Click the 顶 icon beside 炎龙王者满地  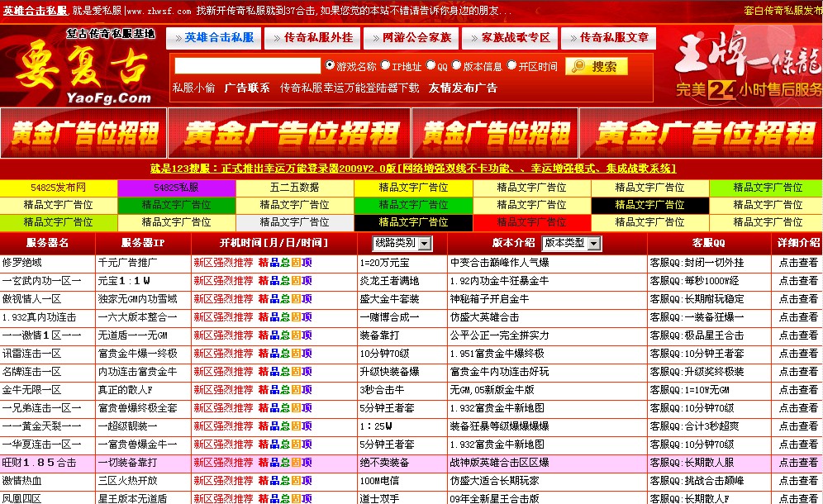click(x=306, y=280)
